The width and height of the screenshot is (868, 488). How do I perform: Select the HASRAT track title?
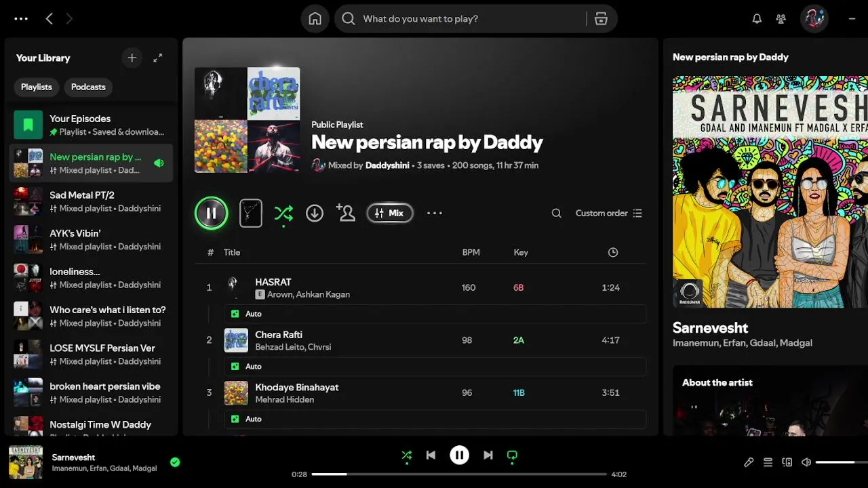pos(273,282)
